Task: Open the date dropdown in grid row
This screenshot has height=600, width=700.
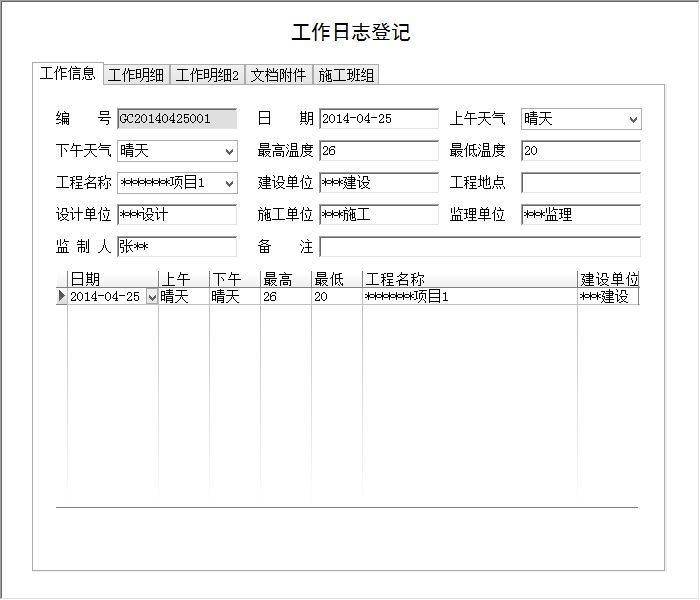Action: (152, 297)
